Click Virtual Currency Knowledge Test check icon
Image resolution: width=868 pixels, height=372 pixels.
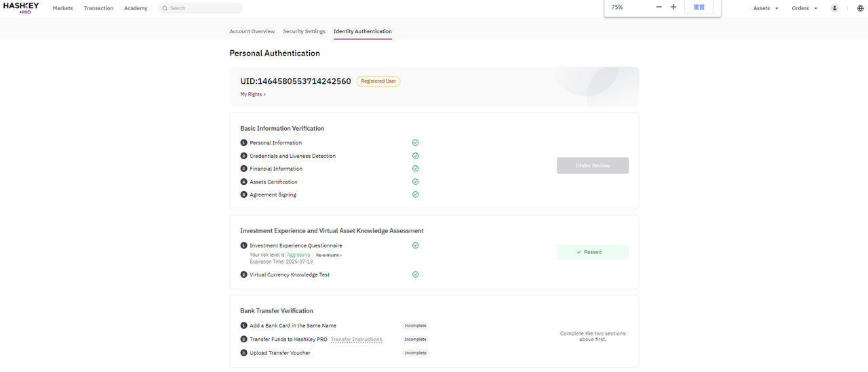click(x=416, y=274)
